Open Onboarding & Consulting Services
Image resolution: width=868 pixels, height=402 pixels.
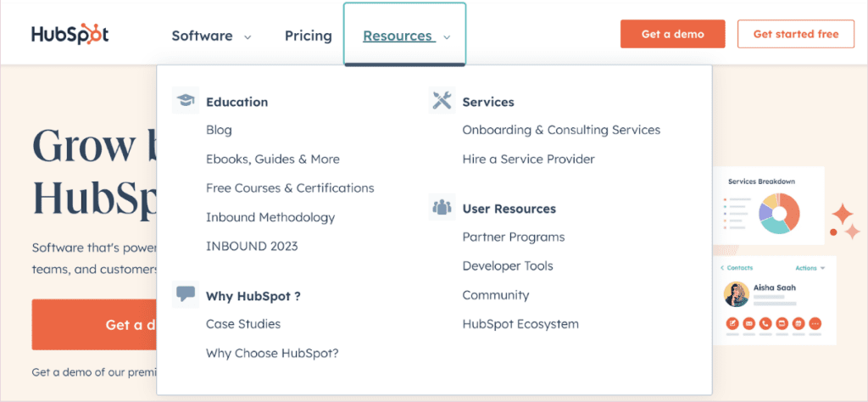click(561, 130)
